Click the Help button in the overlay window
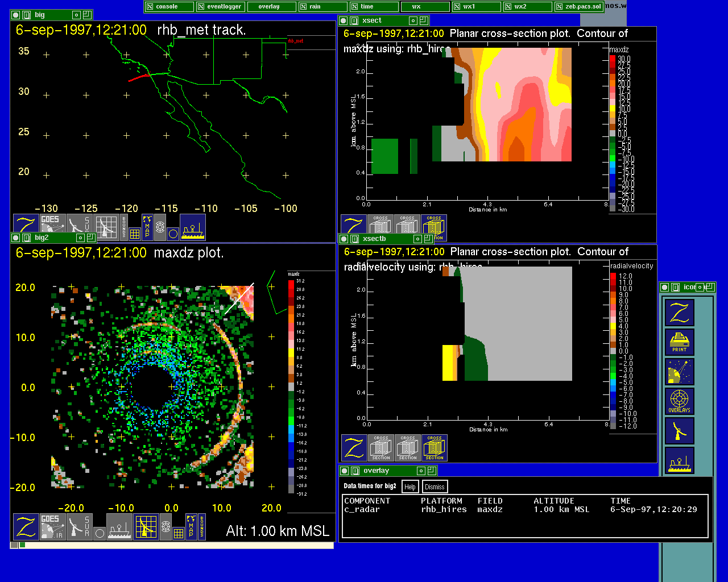 (x=409, y=487)
